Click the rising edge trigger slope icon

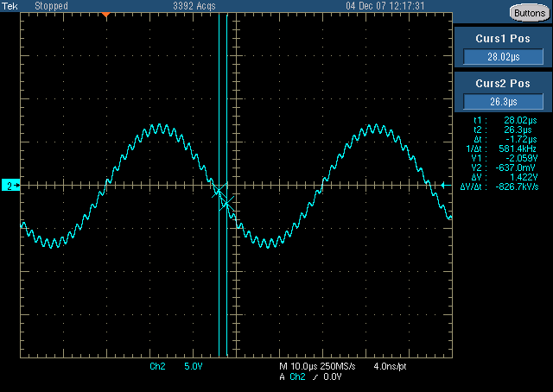coord(315,377)
